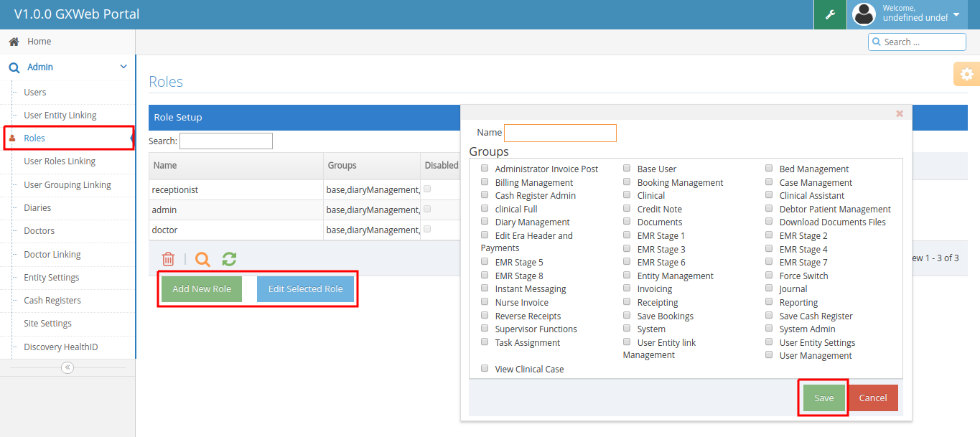Open User Roles Linking page
The height and width of the screenshot is (437, 980).
[x=60, y=161]
